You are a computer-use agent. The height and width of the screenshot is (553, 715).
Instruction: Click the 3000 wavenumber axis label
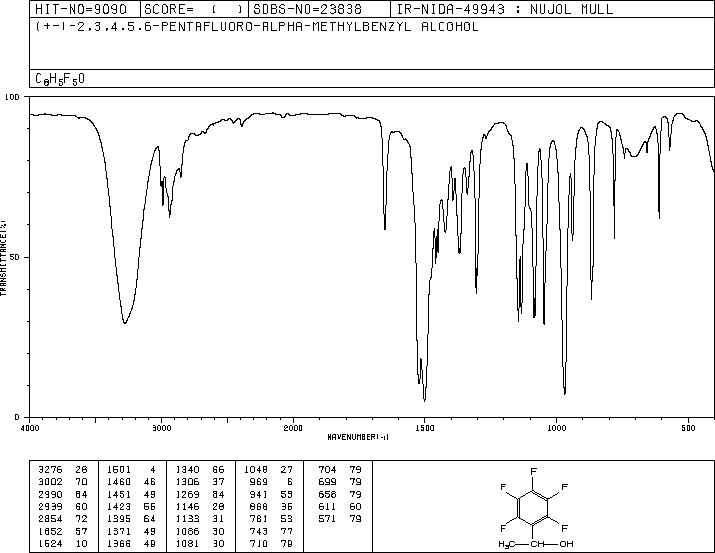[x=161, y=428]
